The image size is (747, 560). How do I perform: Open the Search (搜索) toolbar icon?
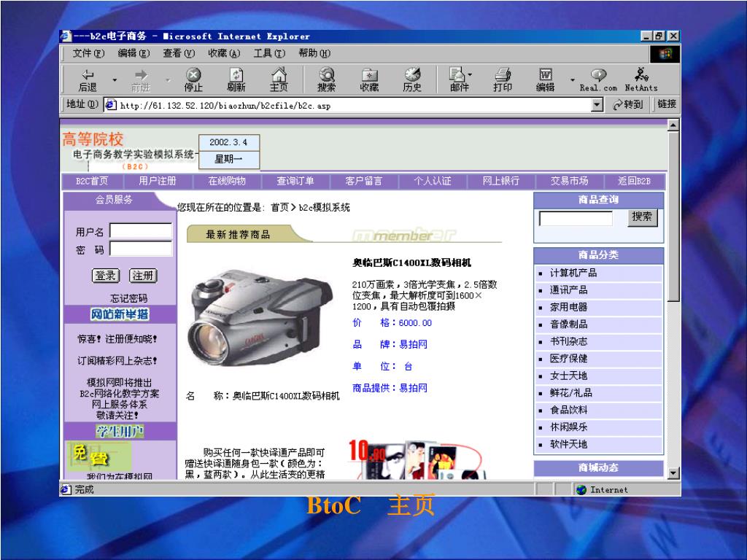point(327,80)
